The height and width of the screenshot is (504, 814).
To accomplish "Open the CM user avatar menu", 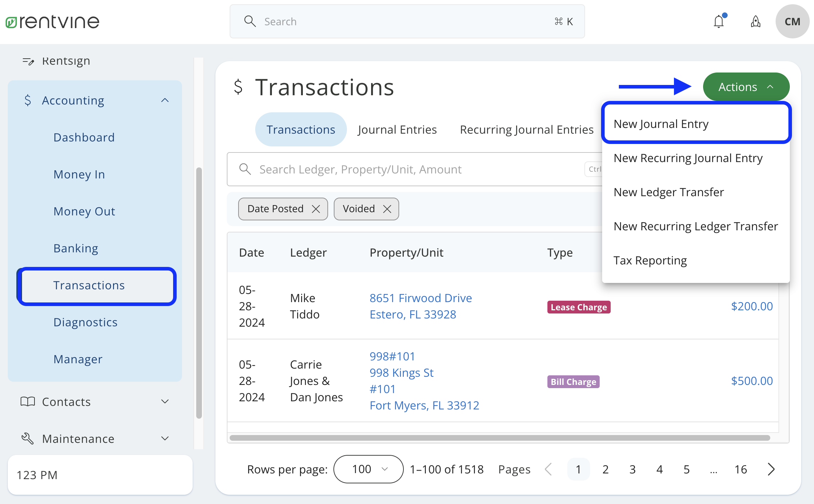I will [792, 22].
